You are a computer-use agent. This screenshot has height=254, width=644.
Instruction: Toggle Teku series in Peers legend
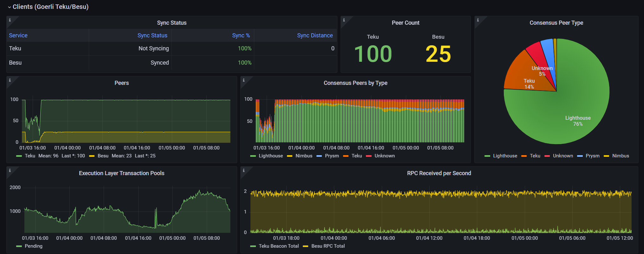point(30,156)
